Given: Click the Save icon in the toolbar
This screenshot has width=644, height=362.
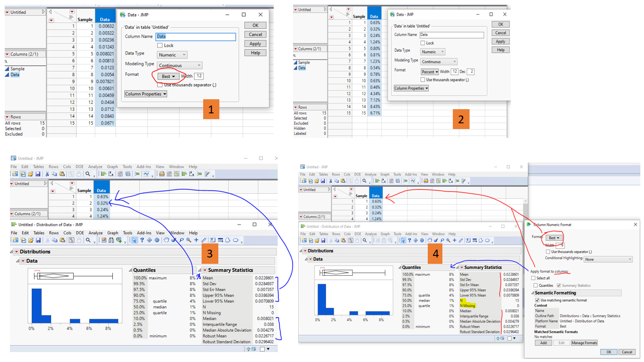Looking at the screenshot, I should pos(38,240).
